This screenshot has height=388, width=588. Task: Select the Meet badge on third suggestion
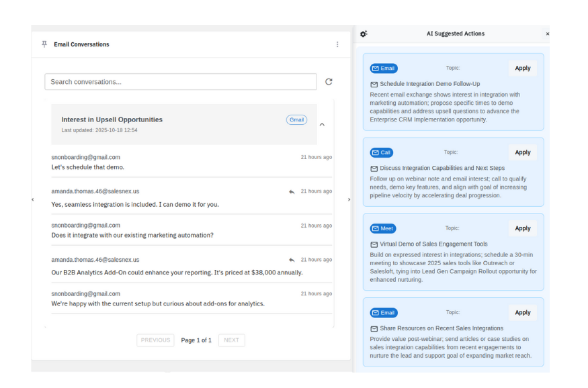382,228
